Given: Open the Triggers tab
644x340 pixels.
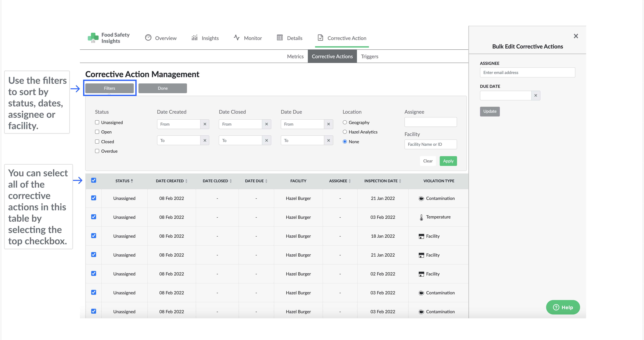Looking at the screenshot, I should [x=369, y=57].
